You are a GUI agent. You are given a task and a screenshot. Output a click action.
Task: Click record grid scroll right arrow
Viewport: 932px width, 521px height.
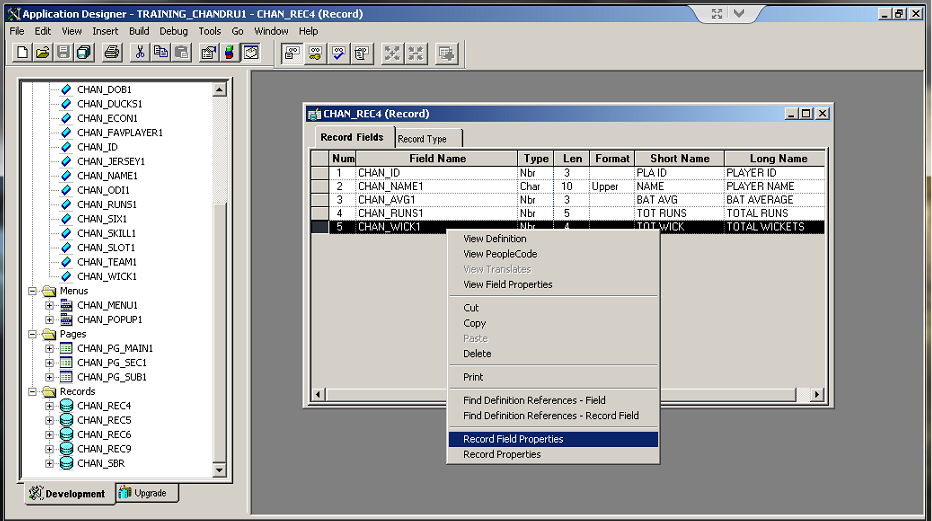(817, 394)
